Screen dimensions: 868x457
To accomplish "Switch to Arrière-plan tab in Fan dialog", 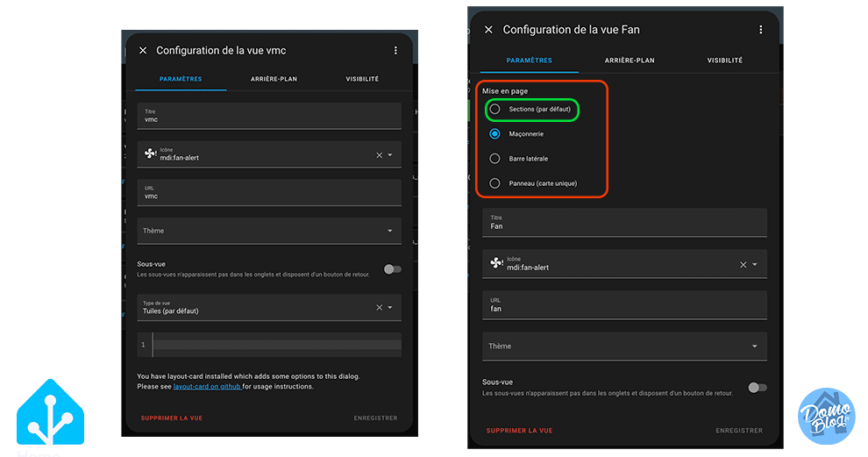I will (630, 61).
